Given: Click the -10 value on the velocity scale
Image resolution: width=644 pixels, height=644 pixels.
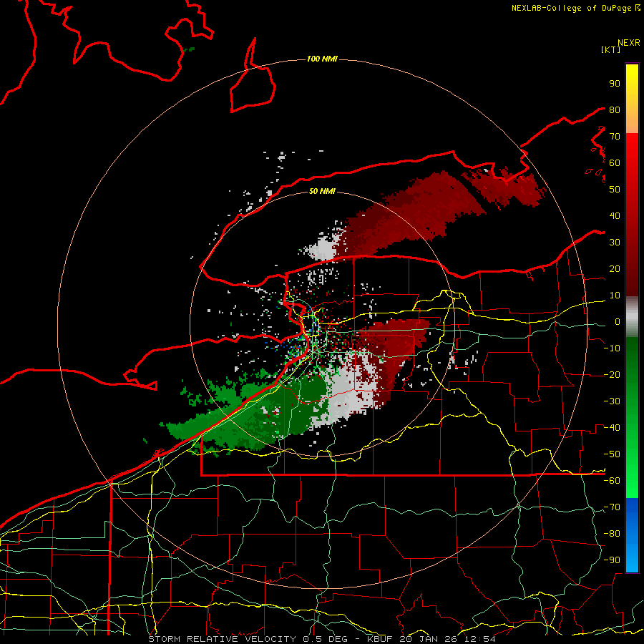Looking at the screenshot, I should point(612,348).
